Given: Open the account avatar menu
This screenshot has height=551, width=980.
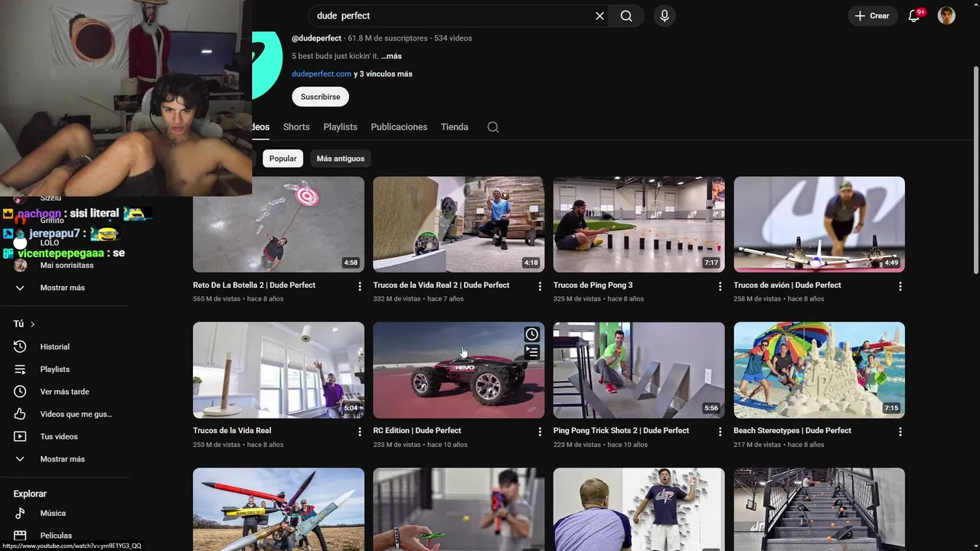Looking at the screenshot, I should [946, 16].
